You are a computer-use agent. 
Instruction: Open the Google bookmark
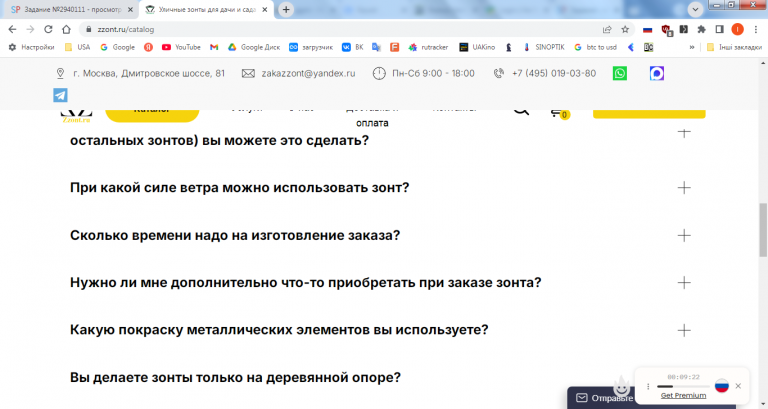click(117, 47)
